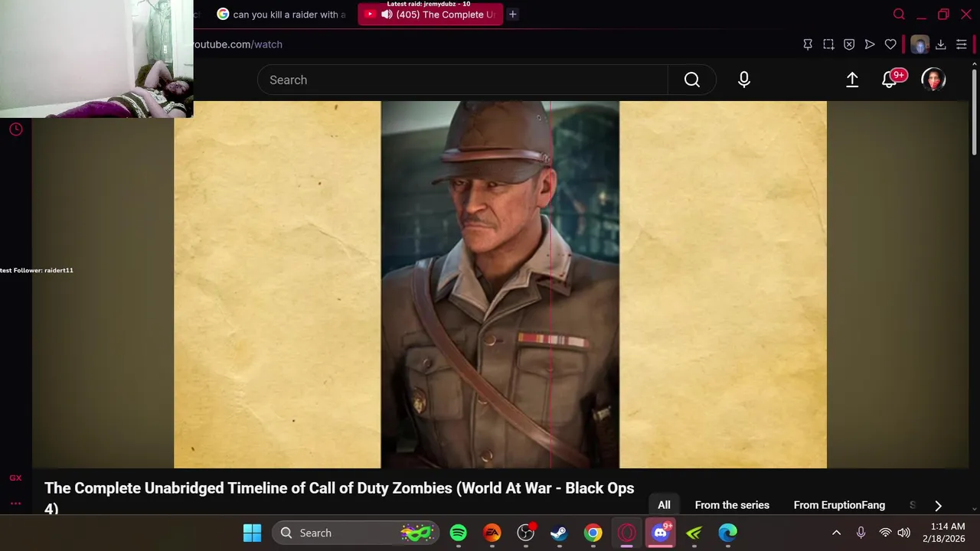Screen dimensions: 980x551
Task: Select the Complete Unabridged YouTube tab
Action: pos(430,15)
